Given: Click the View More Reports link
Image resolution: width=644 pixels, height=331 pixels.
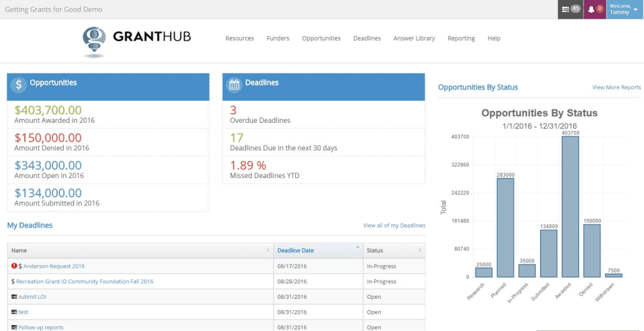Looking at the screenshot, I should 616,87.
